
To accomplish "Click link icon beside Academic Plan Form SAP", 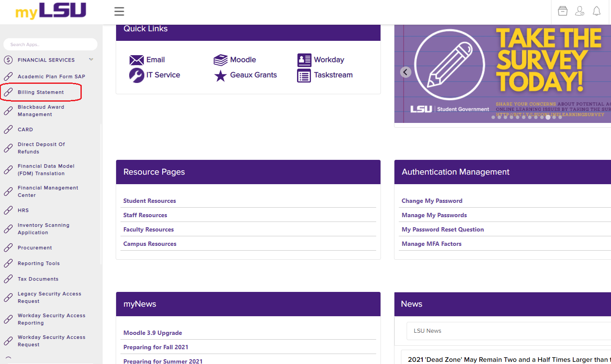I will 8,76.
